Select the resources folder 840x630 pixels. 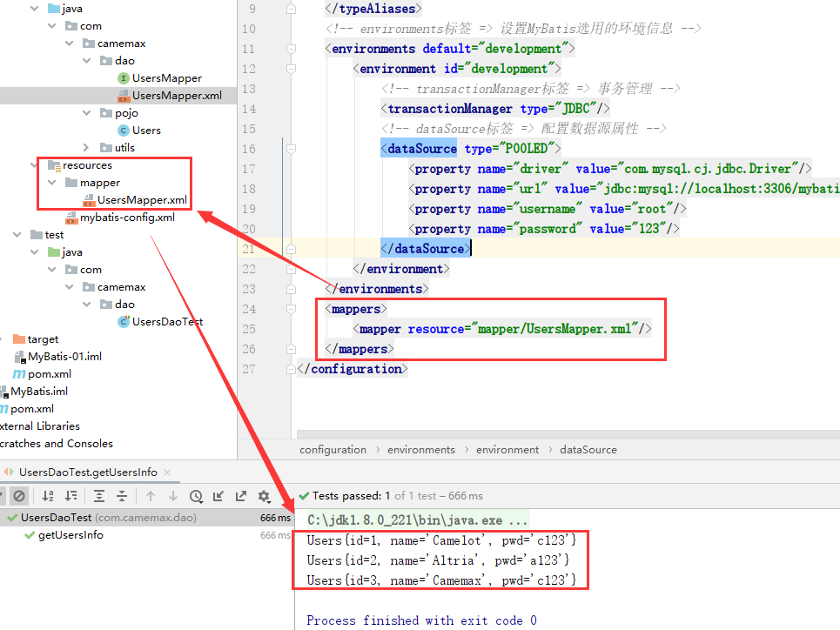(x=87, y=165)
